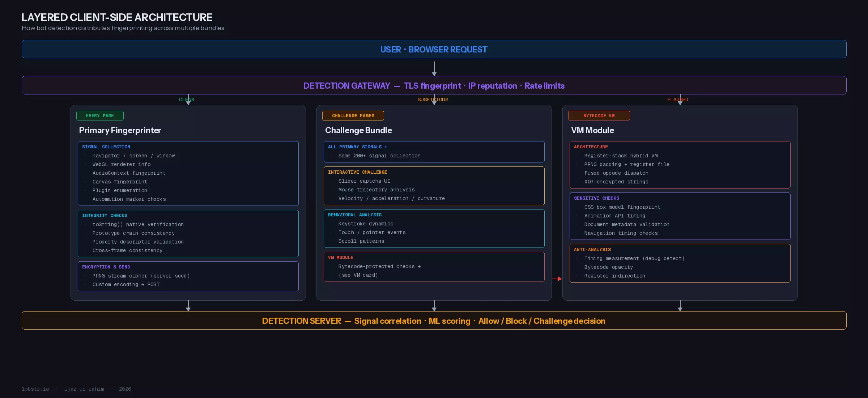Click the CLEAN flow label
Image resolution: width=868 pixels, height=398 pixels.
click(x=187, y=99)
